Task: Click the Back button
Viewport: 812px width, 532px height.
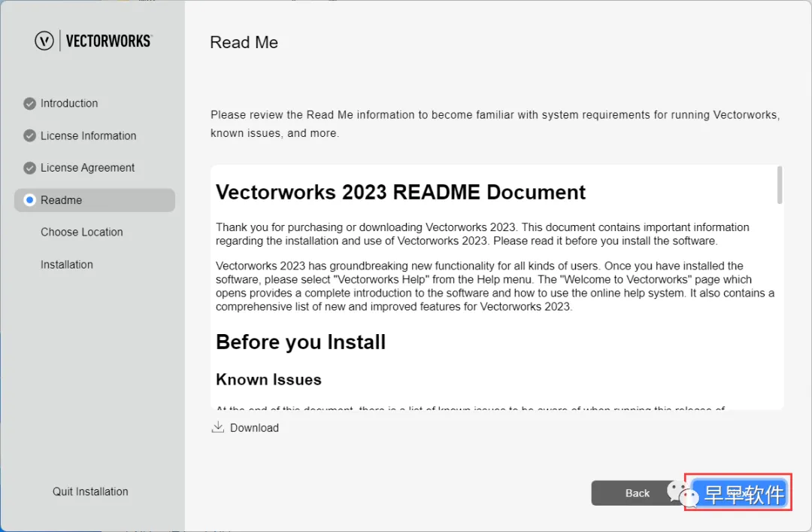Action: (x=637, y=493)
